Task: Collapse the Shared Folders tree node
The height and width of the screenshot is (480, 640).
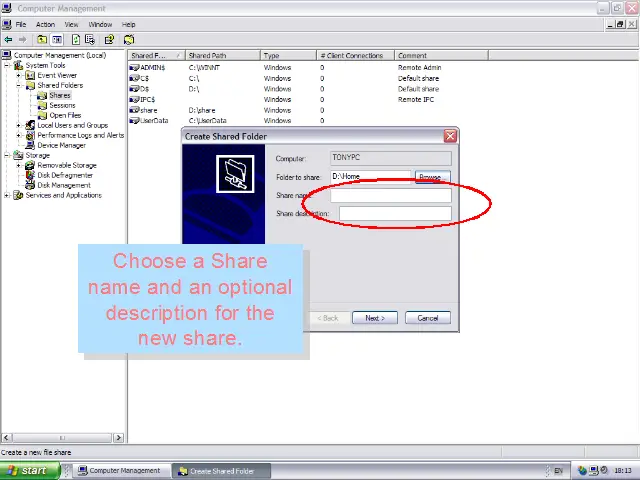Action: point(18,85)
